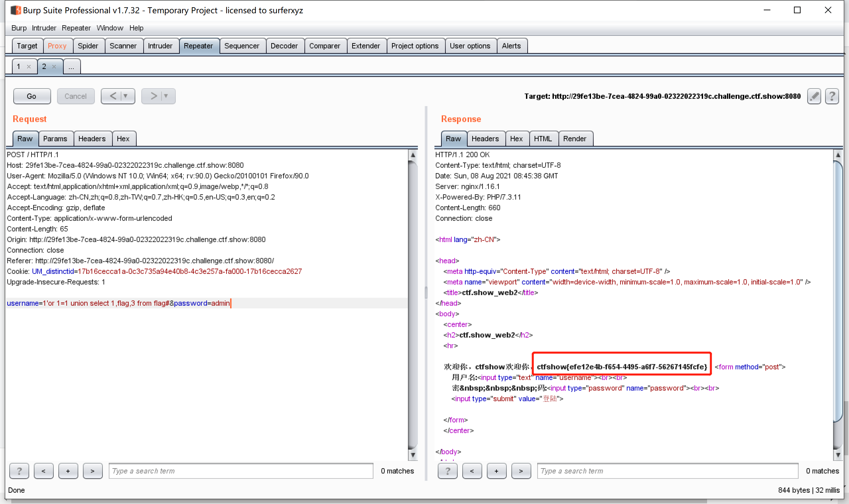Open the Intruder menu

[44, 28]
